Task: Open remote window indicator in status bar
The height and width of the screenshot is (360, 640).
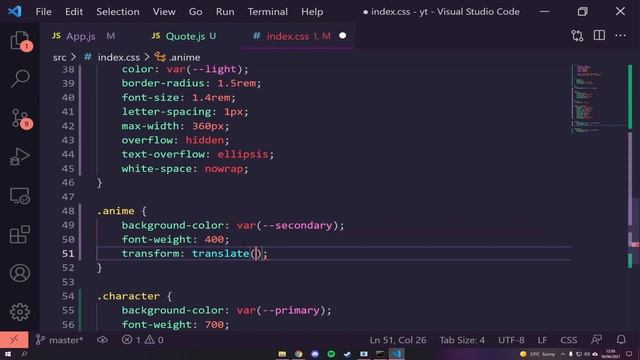Action: click(14, 340)
